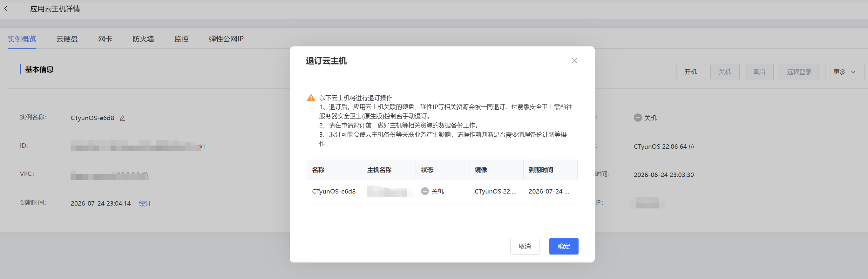Click the 确定 confirm button
Viewport: 868px width, 279px height.
[563, 246]
